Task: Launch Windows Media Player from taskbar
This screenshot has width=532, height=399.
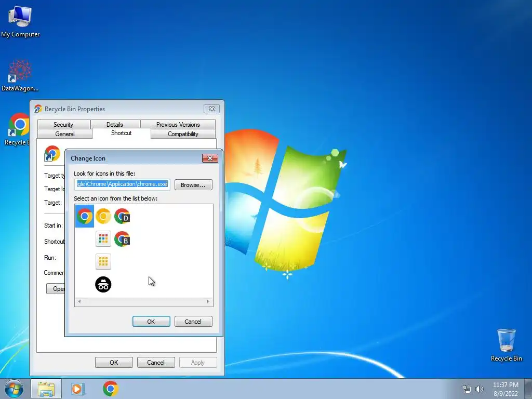Action: pos(78,389)
